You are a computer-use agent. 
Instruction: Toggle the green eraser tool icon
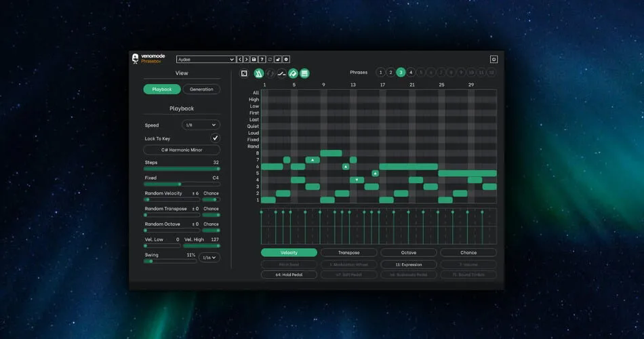[x=293, y=73]
